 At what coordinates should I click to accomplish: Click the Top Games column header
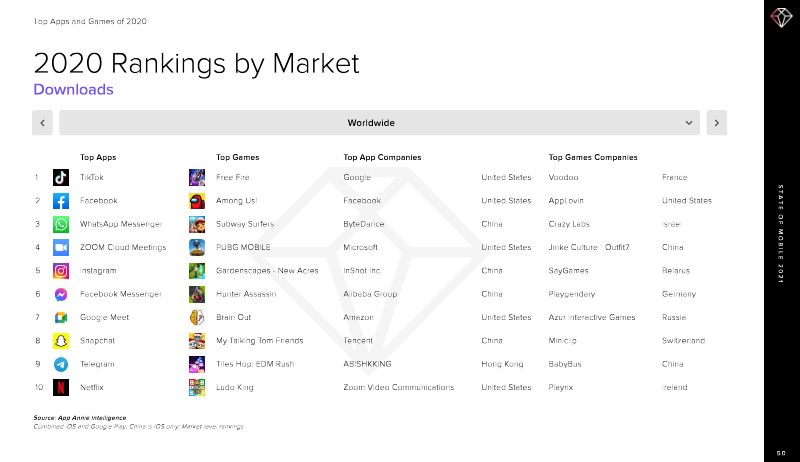[x=238, y=157]
